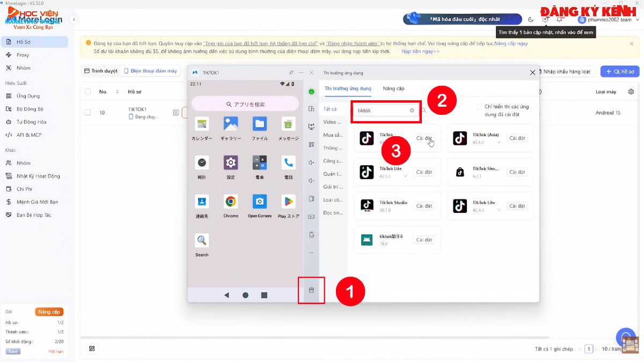Collapse the left sidebar arrow
644x362 pixels.
click(74, 19)
